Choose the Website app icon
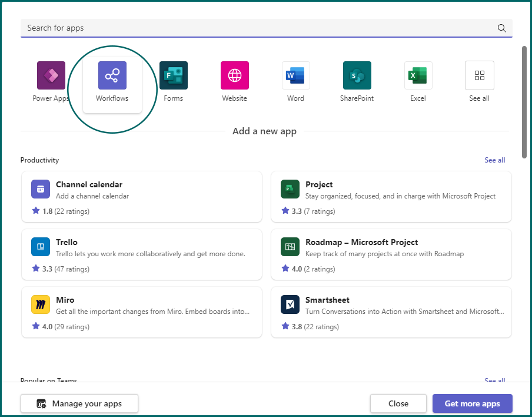 pyautogui.click(x=235, y=75)
